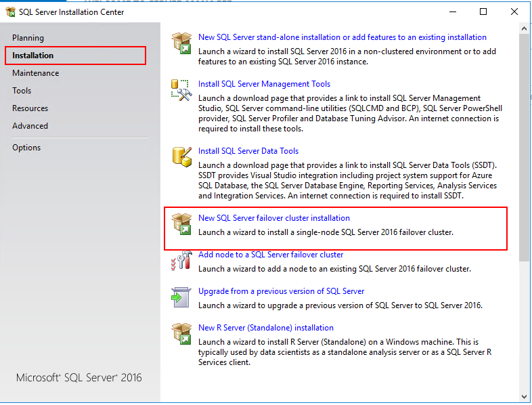
Task: Click the vertical scrollbar thumb
Action: [524, 148]
